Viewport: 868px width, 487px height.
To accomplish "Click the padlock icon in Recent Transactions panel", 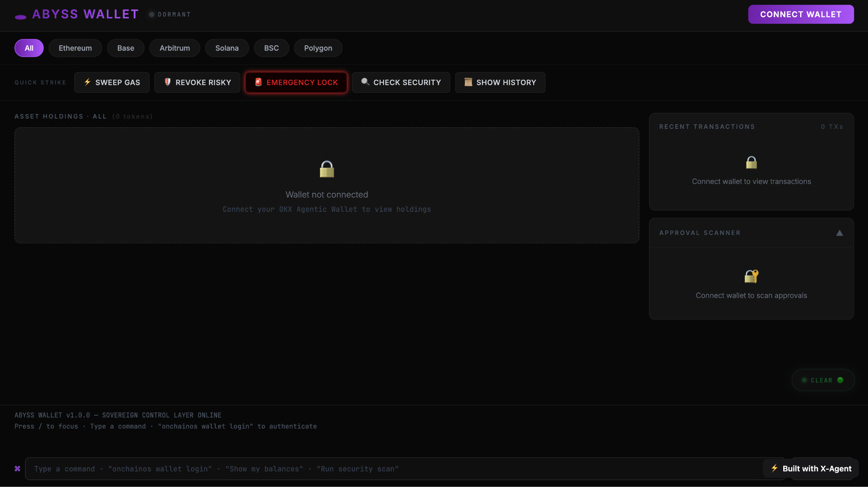I will point(751,162).
